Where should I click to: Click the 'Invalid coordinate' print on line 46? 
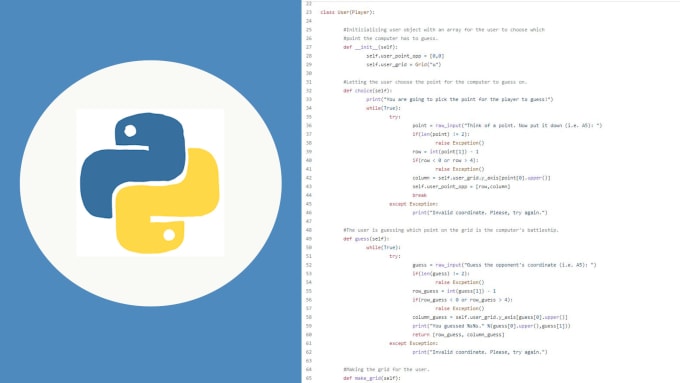[x=480, y=213]
